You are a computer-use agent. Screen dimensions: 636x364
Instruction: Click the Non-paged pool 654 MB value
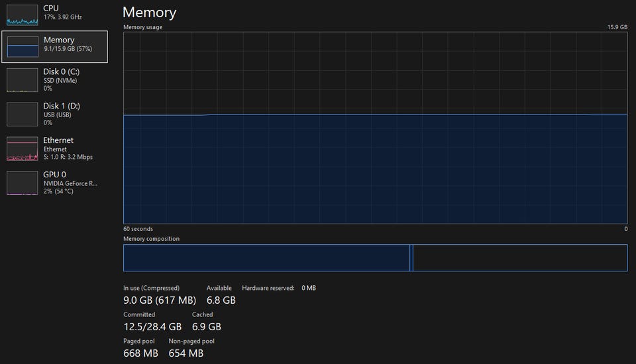pyautogui.click(x=186, y=353)
